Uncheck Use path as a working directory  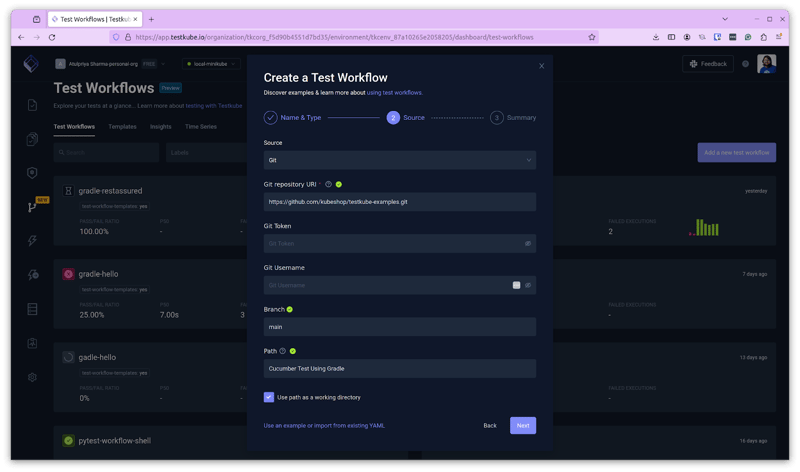pos(269,397)
